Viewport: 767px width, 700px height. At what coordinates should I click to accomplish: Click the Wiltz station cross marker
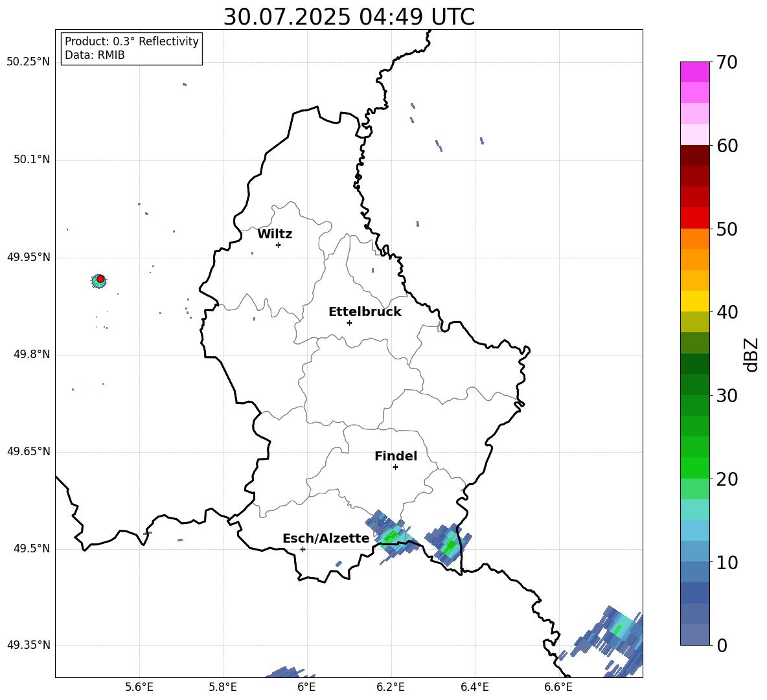[279, 245]
